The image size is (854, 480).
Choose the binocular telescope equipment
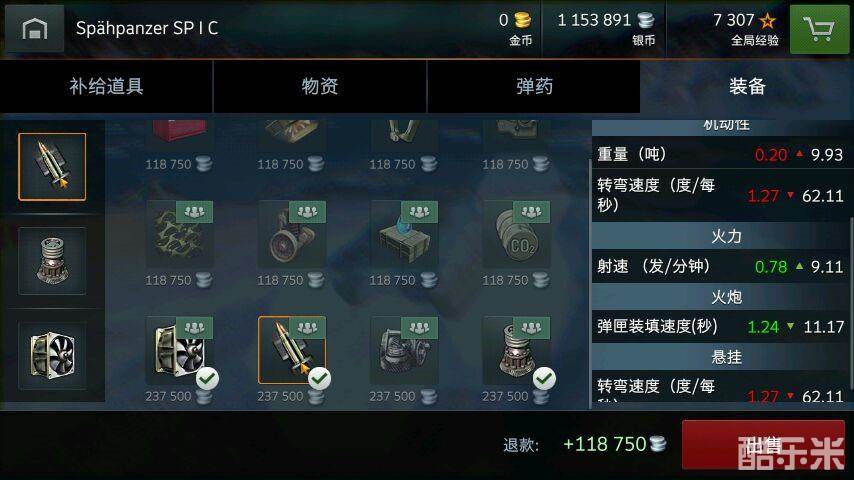(x=292, y=235)
